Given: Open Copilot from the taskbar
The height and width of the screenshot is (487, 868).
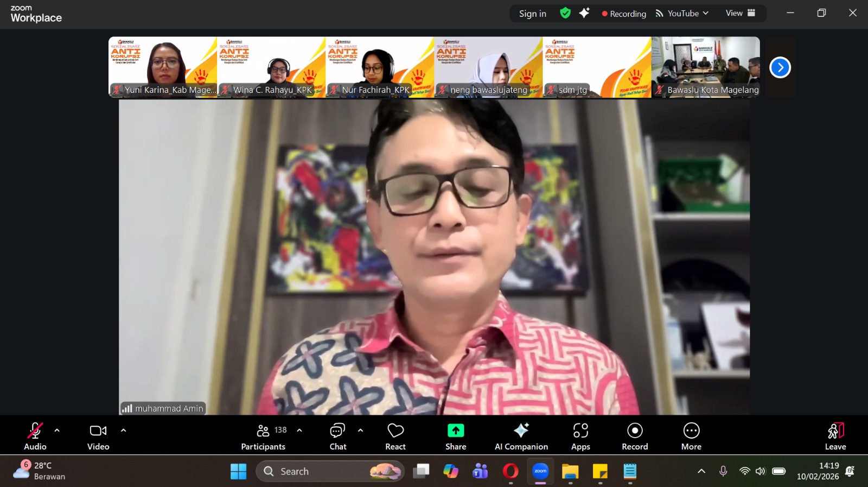Looking at the screenshot, I should pyautogui.click(x=451, y=471).
